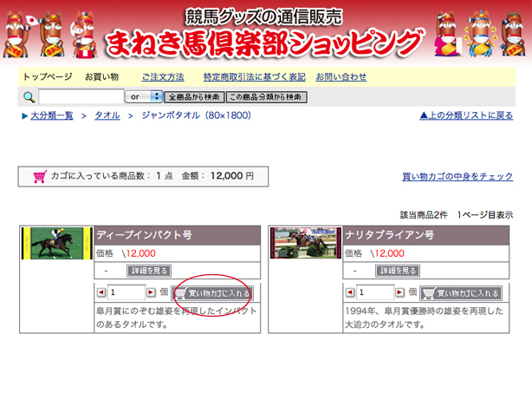Click the cart total 12,000 円 text

tap(232, 176)
